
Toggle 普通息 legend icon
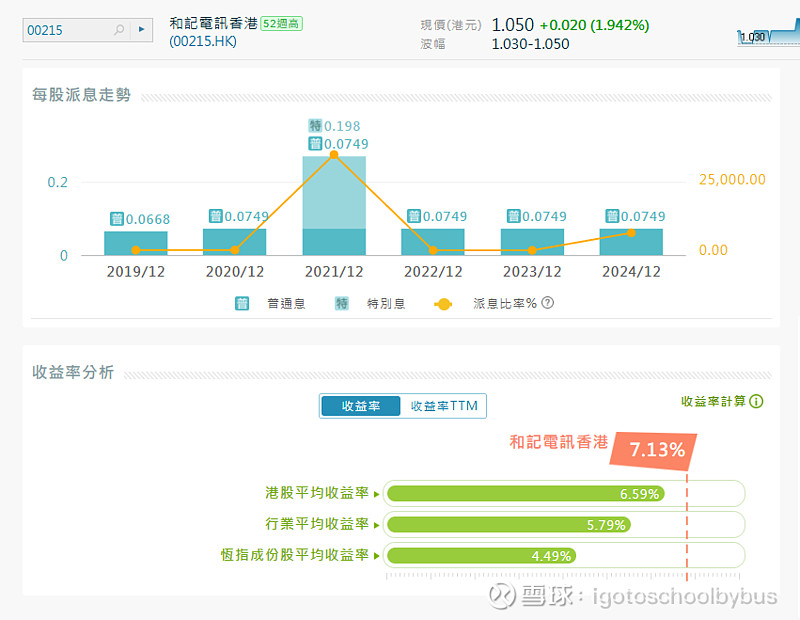[x=242, y=303]
